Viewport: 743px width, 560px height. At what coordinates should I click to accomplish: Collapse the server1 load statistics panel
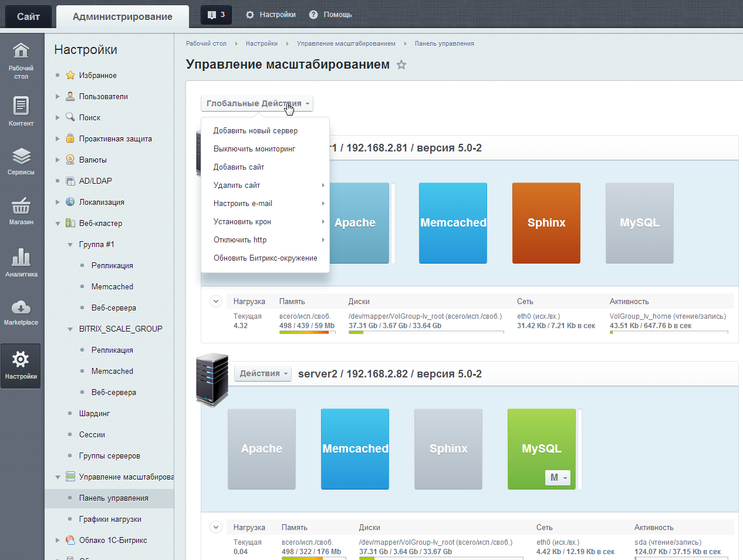point(216,301)
